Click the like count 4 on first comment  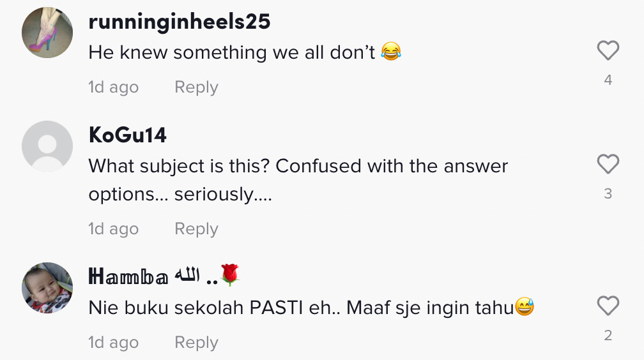click(x=608, y=80)
